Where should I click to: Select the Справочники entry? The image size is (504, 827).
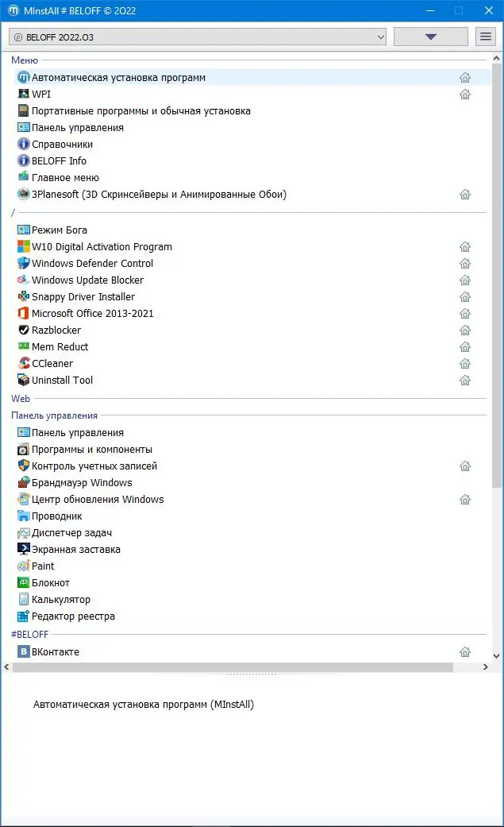[62, 144]
